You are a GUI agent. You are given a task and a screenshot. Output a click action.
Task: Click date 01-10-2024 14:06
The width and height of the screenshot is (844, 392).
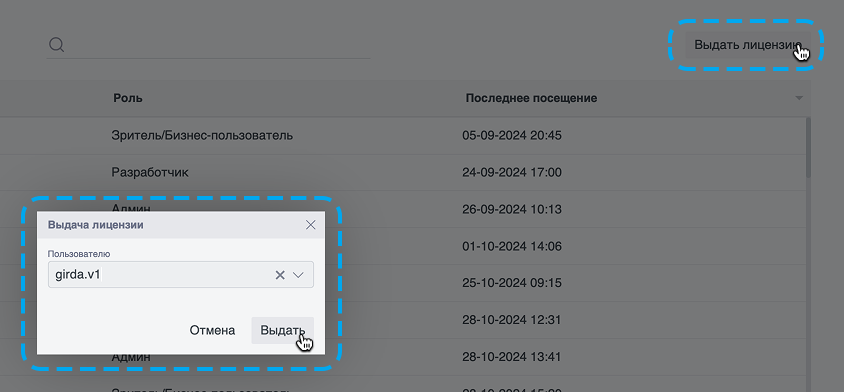pos(512,247)
